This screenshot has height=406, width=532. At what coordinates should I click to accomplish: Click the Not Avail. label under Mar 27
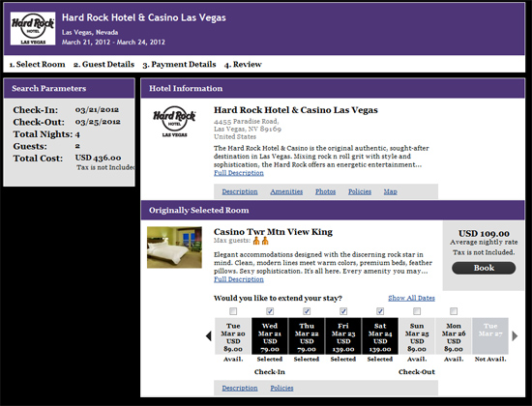(x=490, y=360)
